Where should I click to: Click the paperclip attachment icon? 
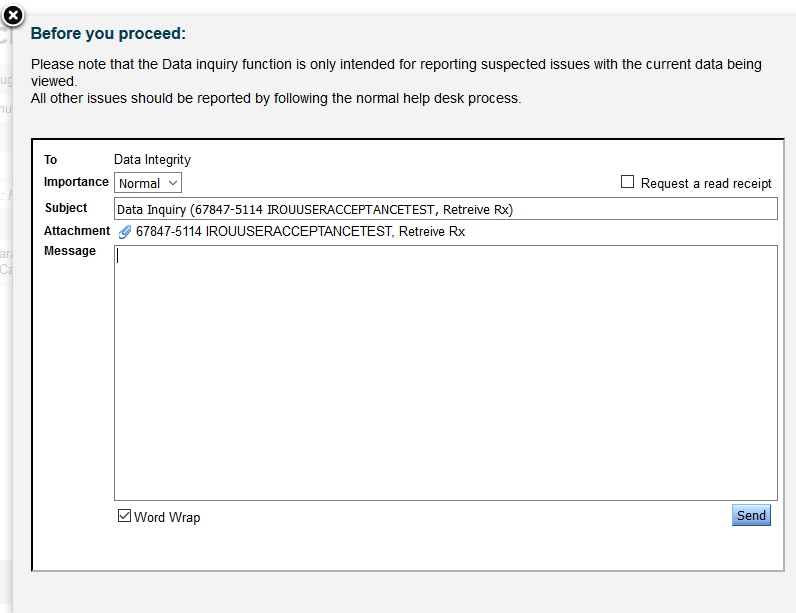pos(125,232)
